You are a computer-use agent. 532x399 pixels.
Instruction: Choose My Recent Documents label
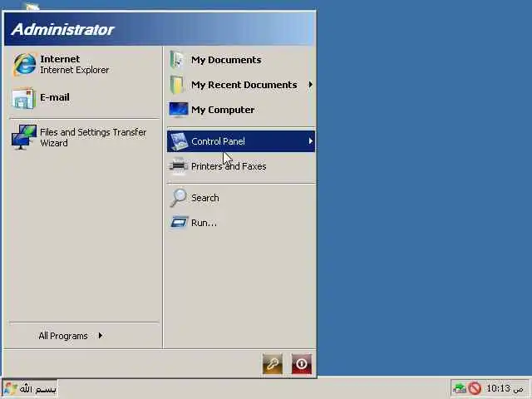point(244,85)
